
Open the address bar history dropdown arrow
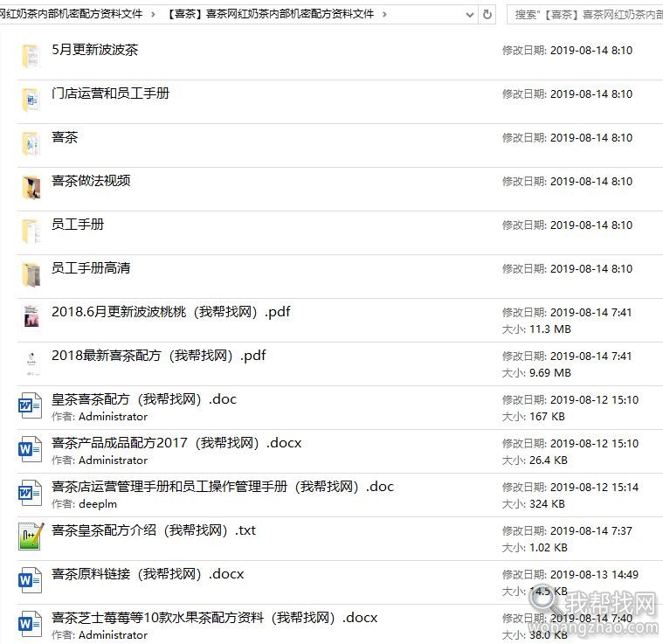click(469, 15)
